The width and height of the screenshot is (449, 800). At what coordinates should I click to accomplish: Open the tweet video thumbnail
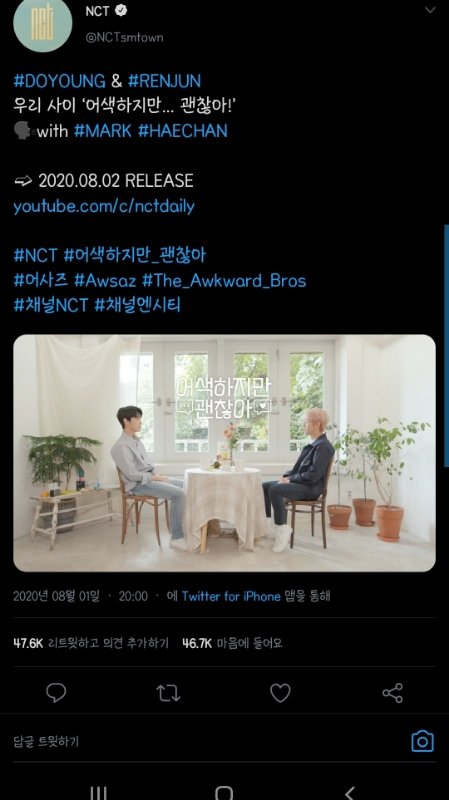coord(224,453)
